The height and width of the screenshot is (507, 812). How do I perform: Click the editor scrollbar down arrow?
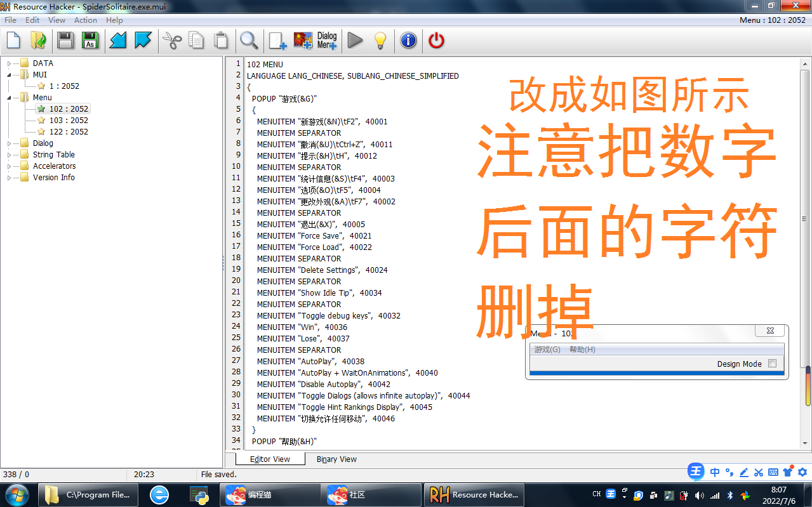coord(804,443)
